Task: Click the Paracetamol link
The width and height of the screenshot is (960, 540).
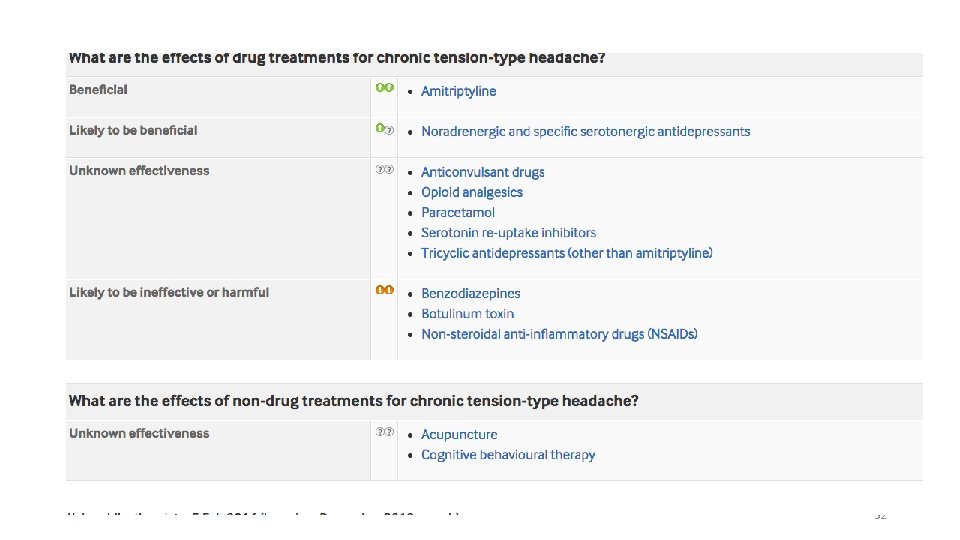Action: pos(457,212)
